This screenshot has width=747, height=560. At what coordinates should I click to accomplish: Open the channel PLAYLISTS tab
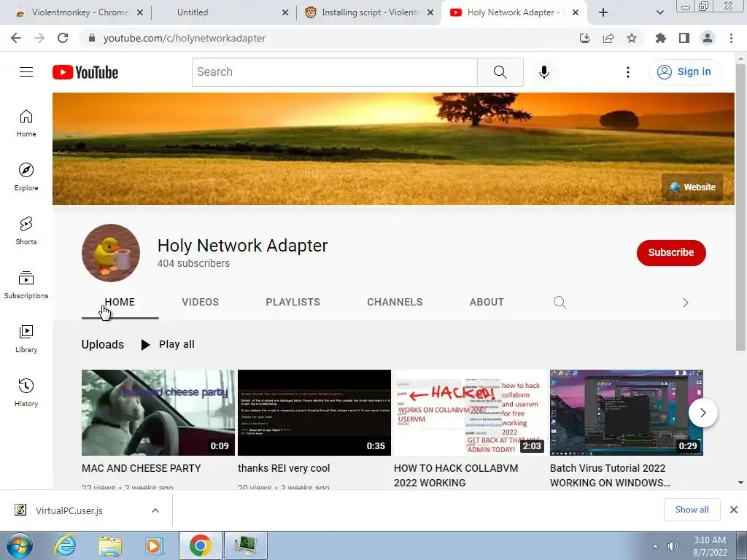coord(293,302)
